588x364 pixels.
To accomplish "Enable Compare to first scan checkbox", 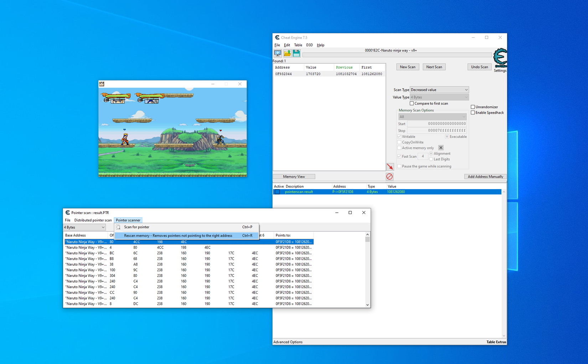I will [412, 104].
